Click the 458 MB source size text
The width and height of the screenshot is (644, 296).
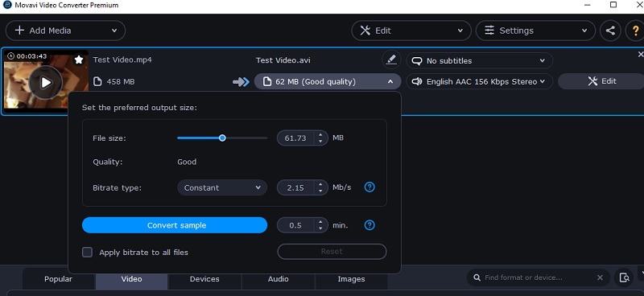(120, 82)
